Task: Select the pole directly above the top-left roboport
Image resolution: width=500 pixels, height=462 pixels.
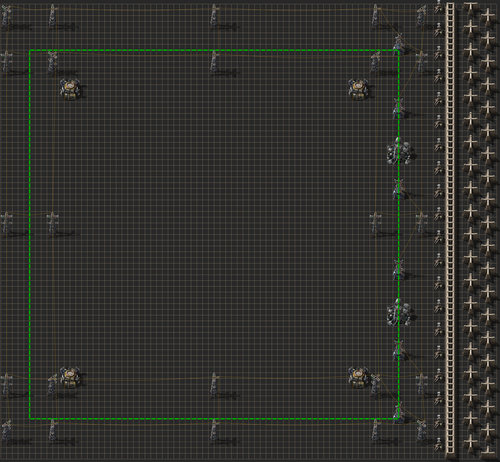Action: click(52, 62)
